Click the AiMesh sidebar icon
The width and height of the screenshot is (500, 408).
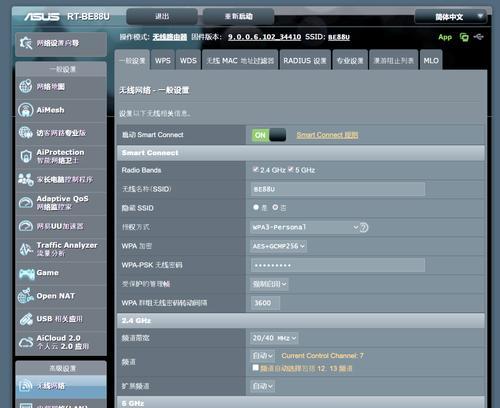click(x=26, y=110)
